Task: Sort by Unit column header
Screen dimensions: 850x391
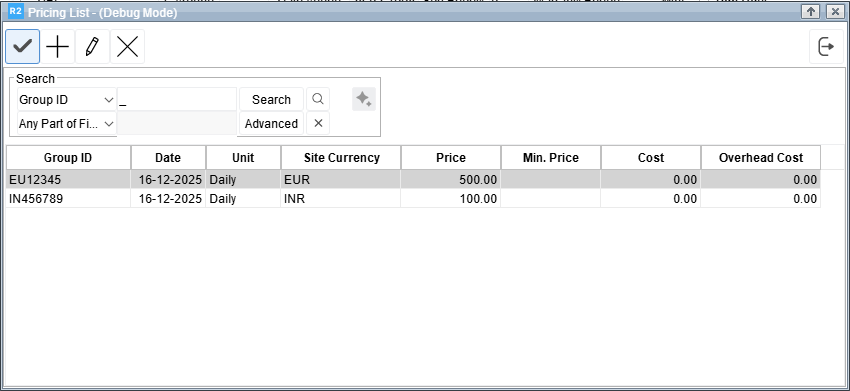Action: tap(243, 158)
